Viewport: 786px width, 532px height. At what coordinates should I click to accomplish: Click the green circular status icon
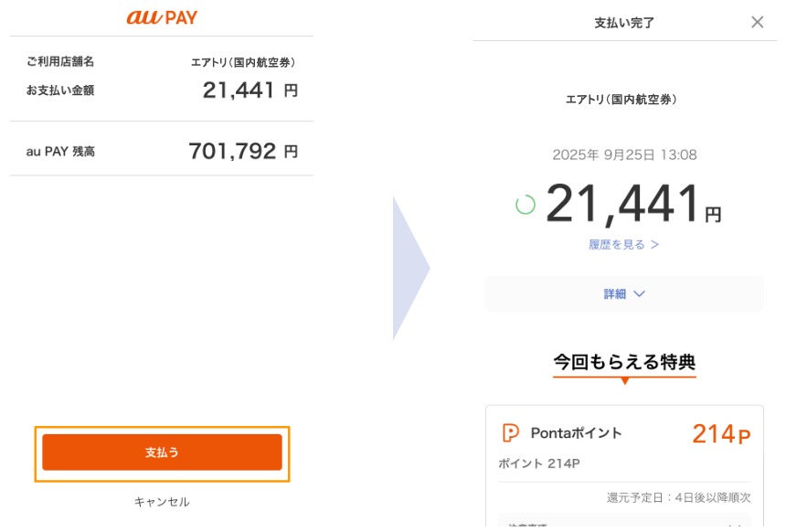coord(526,205)
